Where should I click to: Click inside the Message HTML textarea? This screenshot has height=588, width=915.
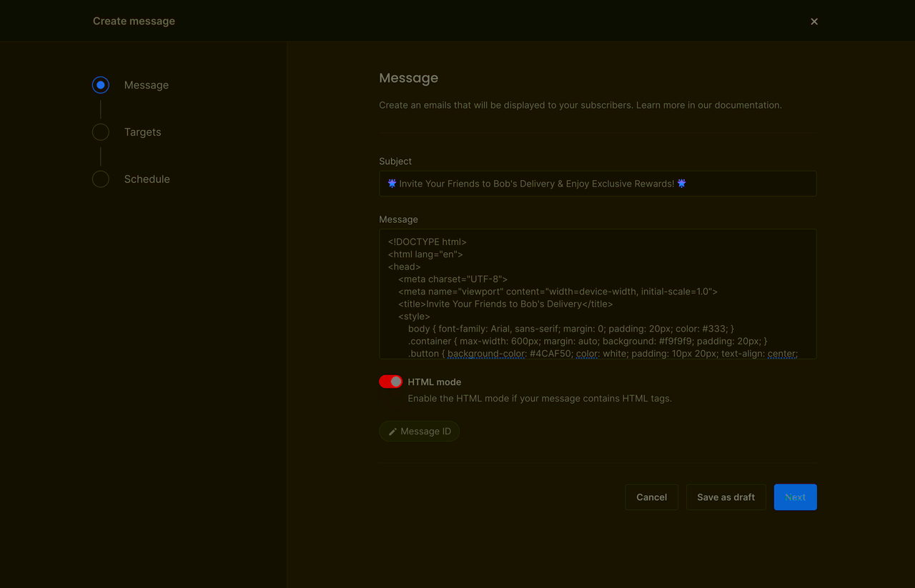coord(597,293)
